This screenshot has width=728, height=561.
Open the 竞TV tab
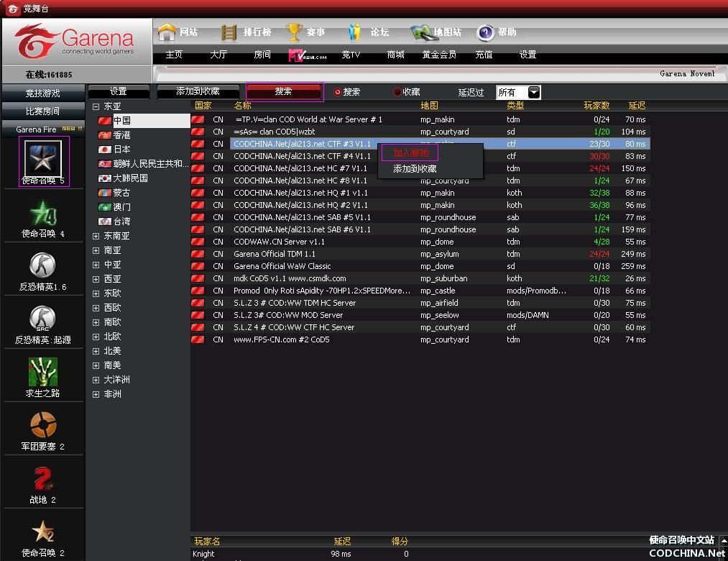(x=351, y=55)
